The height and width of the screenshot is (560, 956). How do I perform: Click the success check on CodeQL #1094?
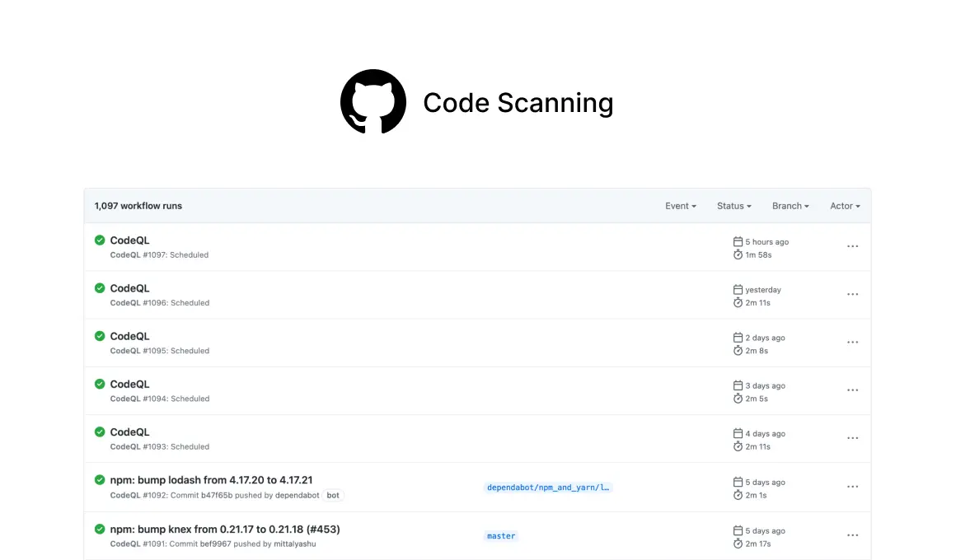coord(99,384)
